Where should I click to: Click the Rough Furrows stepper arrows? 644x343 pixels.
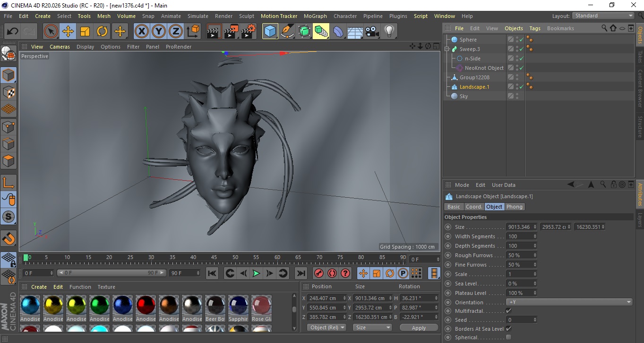pyautogui.click(x=535, y=255)
